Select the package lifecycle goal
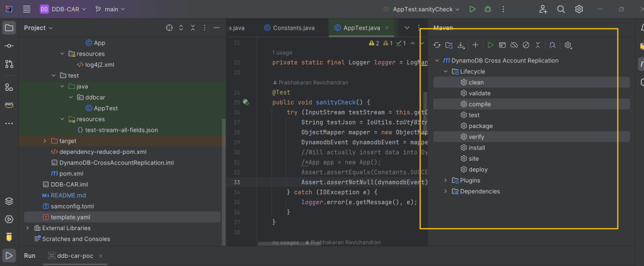Image resolution: width=644 pixels, height=266 pixels. [x=480, y=126]
